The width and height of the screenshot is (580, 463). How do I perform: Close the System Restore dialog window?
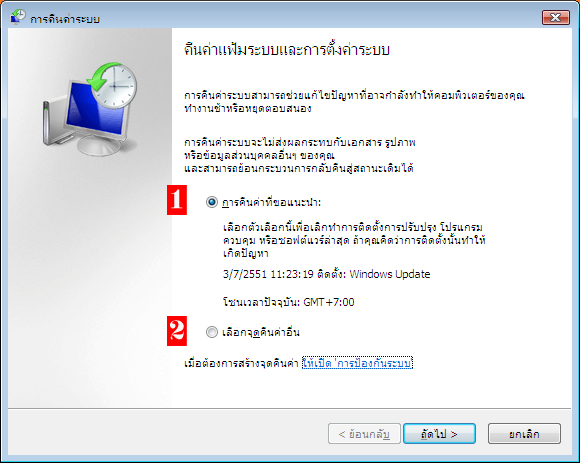click(x=556, y=17)
